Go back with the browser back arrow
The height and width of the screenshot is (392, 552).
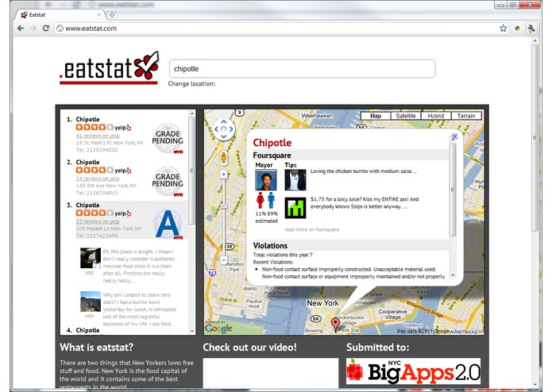pos(21,29)
